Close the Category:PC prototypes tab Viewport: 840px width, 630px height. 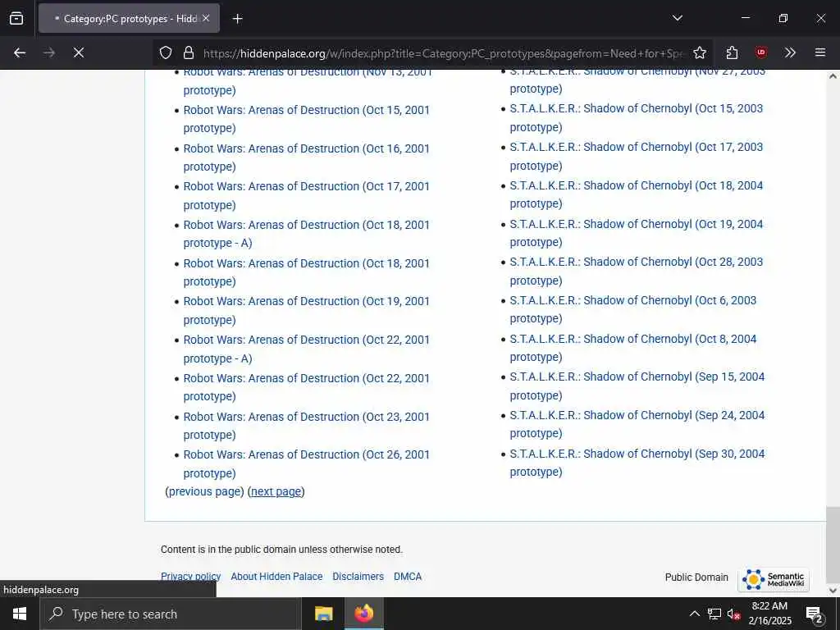(x=206, y=18)
